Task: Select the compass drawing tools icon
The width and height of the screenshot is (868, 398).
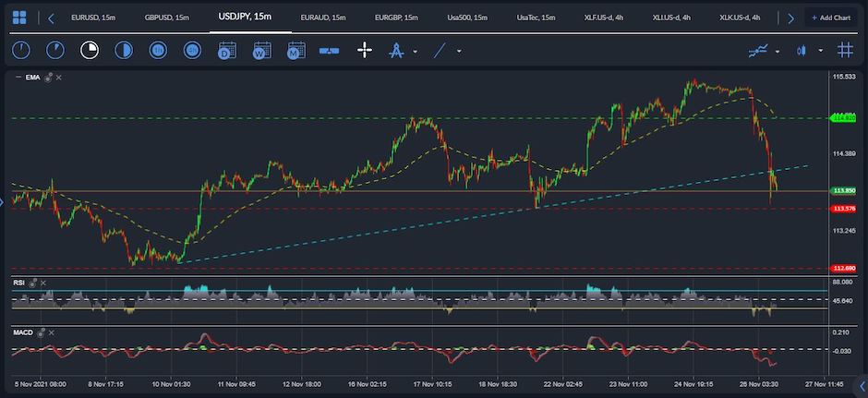Action: [396, 51]
